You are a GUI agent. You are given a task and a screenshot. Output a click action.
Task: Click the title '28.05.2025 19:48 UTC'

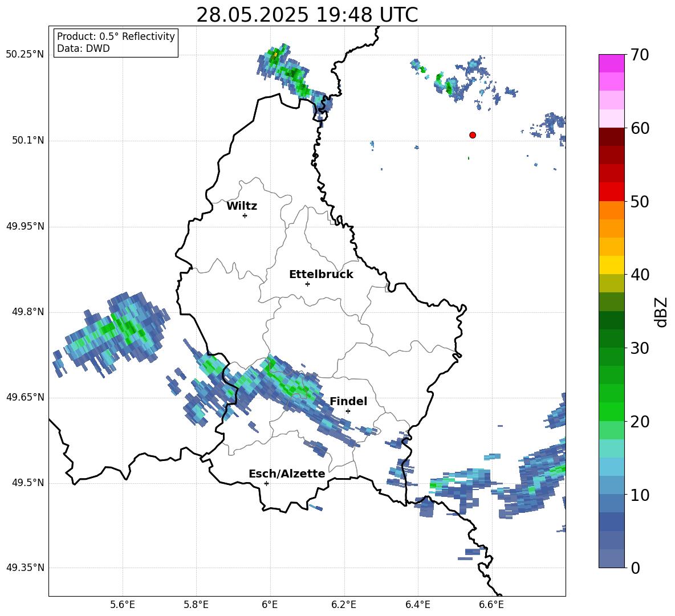[x=307, y=15]
